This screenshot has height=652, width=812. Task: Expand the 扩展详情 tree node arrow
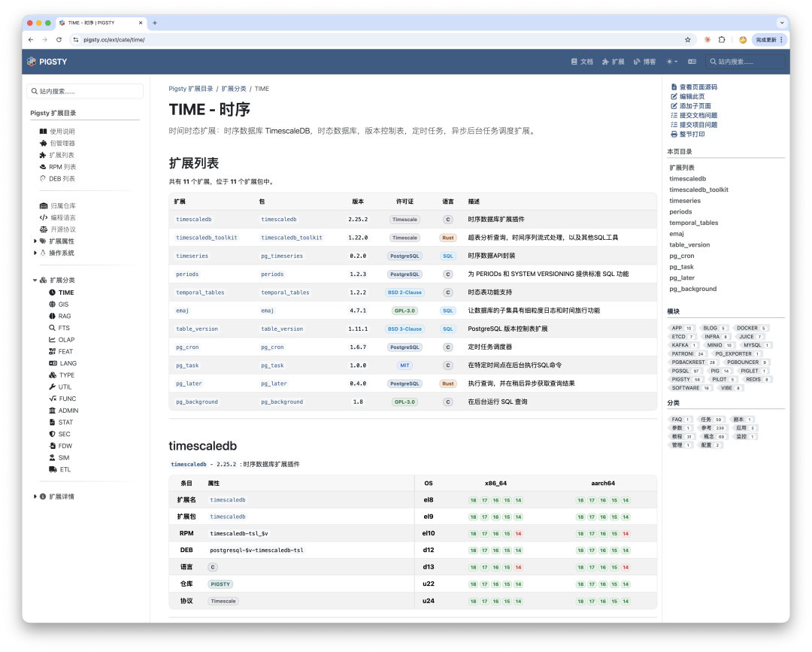pyautogui.click(x=35, y=496)
